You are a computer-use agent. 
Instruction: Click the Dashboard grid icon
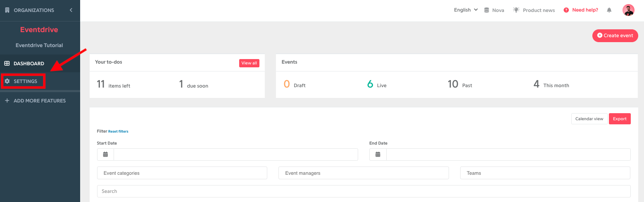pos(7,64)
